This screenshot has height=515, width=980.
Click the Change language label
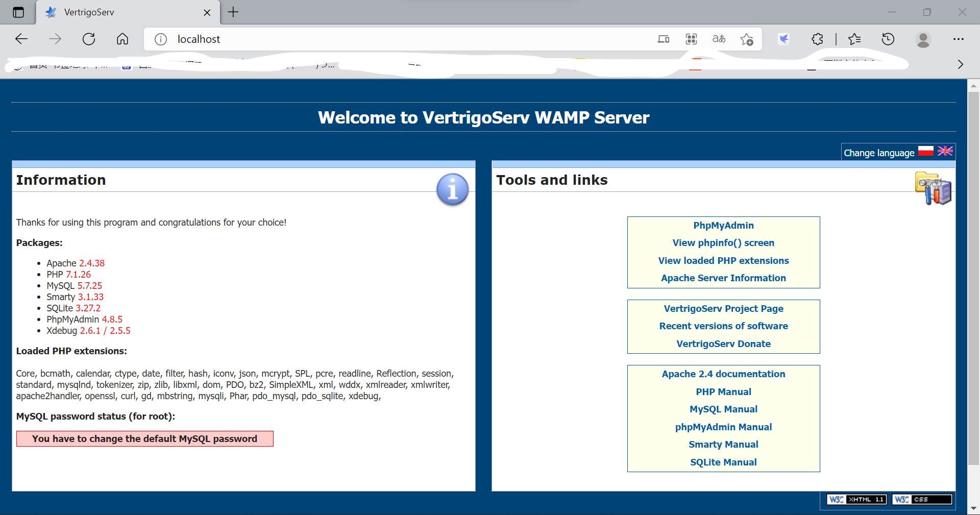click(879, 153)
